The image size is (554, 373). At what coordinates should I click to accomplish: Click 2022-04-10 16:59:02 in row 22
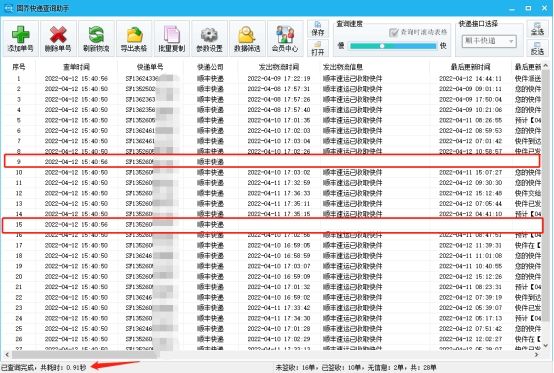coord(279,297)
